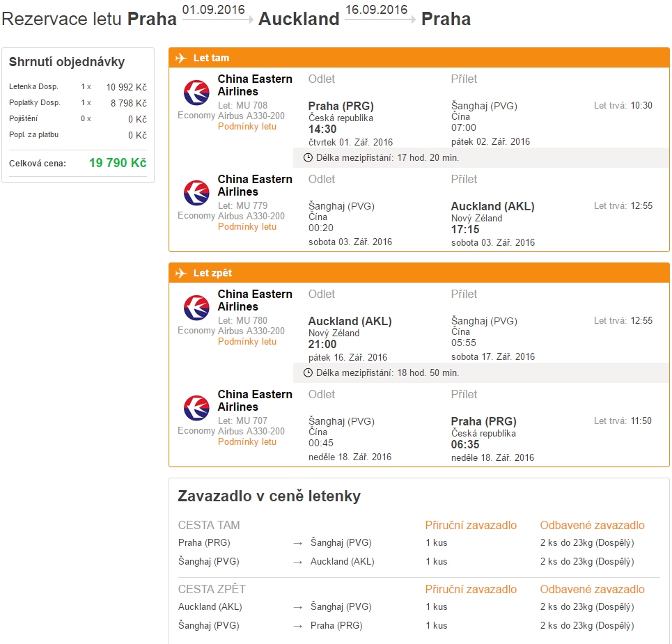Click flight duration 10:30
672x644 pixels.
click(641, 105)
